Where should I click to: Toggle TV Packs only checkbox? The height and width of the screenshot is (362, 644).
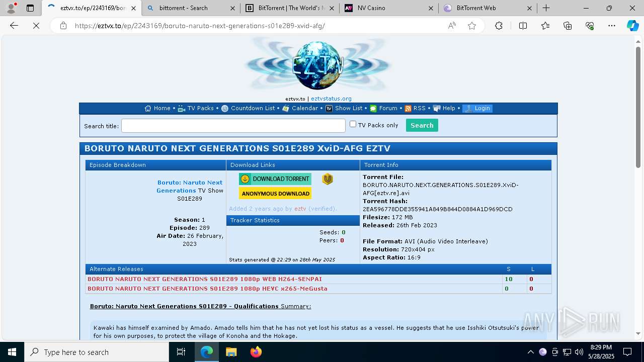click(353, 124)
